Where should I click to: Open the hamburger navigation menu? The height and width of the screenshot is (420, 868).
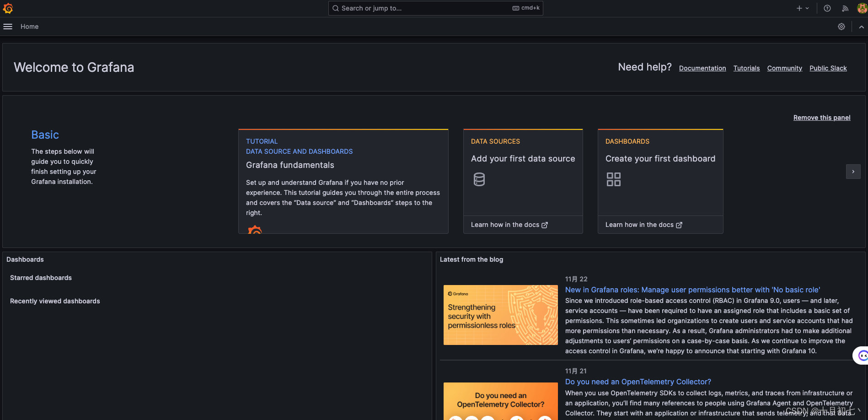pyautogui.click(x=8, y=27)
